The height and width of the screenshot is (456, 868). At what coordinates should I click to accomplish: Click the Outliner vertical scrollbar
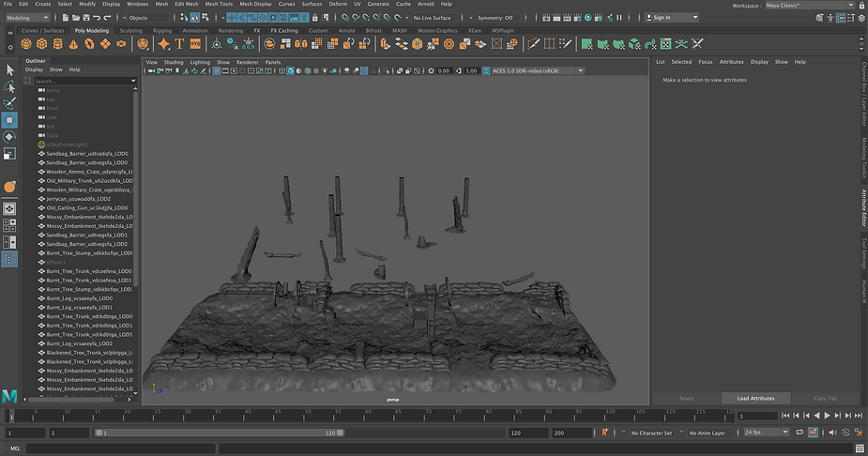[x=136, y=189]
